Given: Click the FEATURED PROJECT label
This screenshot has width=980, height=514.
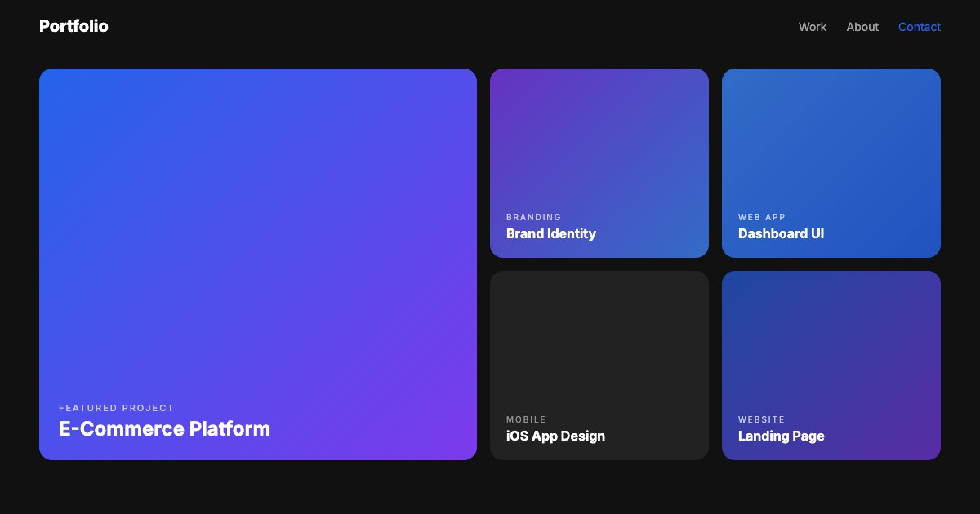Looking at the screenshot, I should [117, 408].
